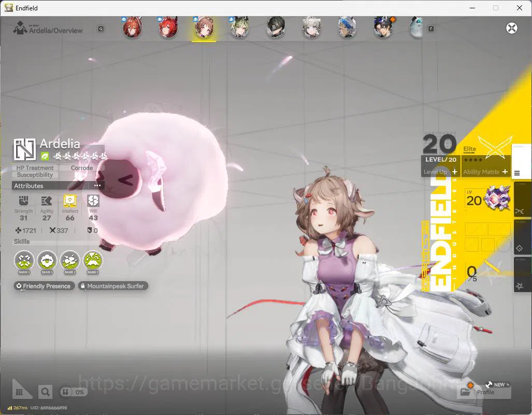
Task: Click the HP Treatment tag
Action: click(x=35, y=168)
